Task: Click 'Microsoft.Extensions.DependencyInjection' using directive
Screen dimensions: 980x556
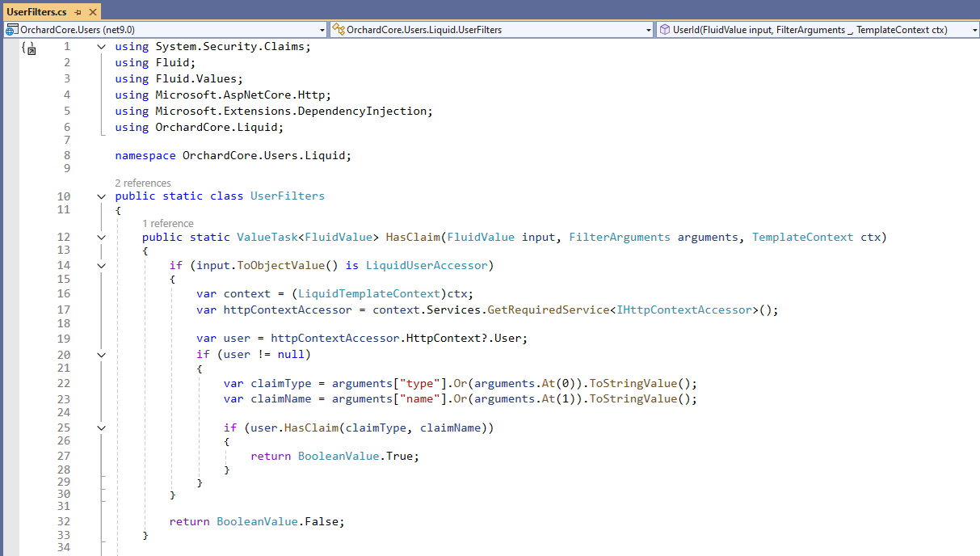Action: (291, 112)
